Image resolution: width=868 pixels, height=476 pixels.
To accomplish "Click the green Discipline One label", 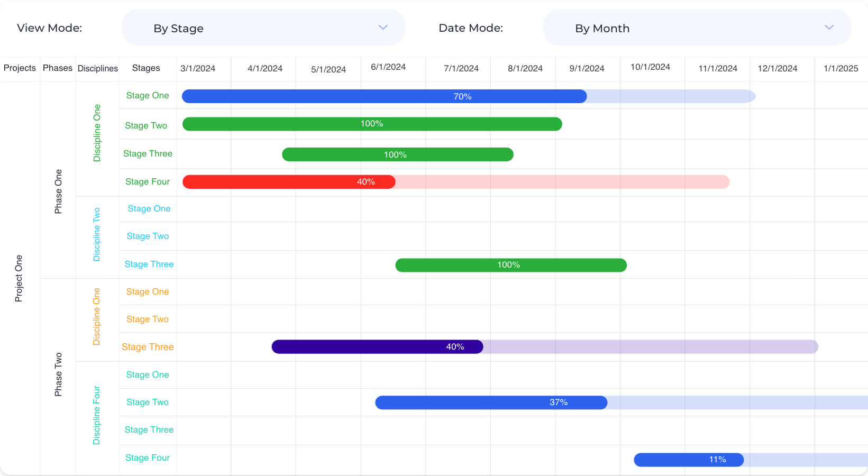I will click(97, 133).
